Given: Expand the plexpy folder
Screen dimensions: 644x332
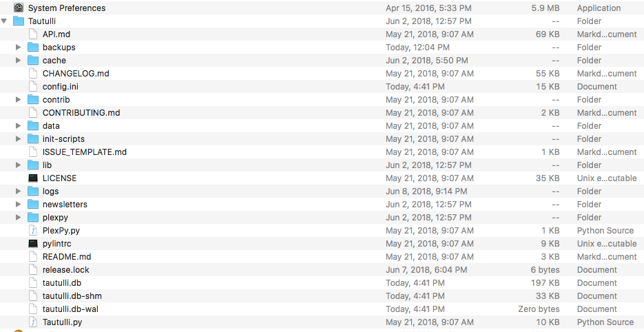Looking at the screenshot, I should pyautogui.click(x=19, y=218).
